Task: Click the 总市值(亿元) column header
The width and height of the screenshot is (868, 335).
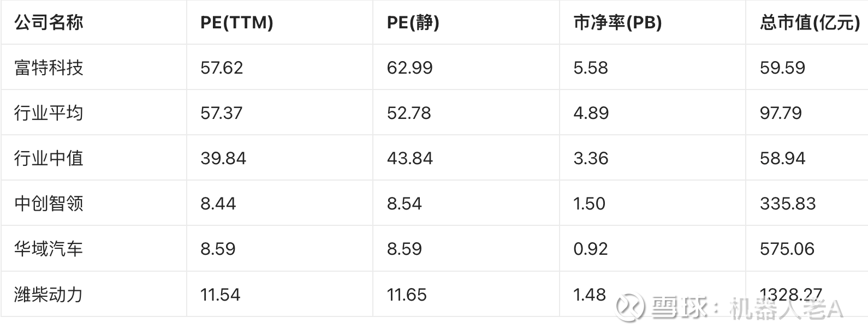Action: [810, 23]
